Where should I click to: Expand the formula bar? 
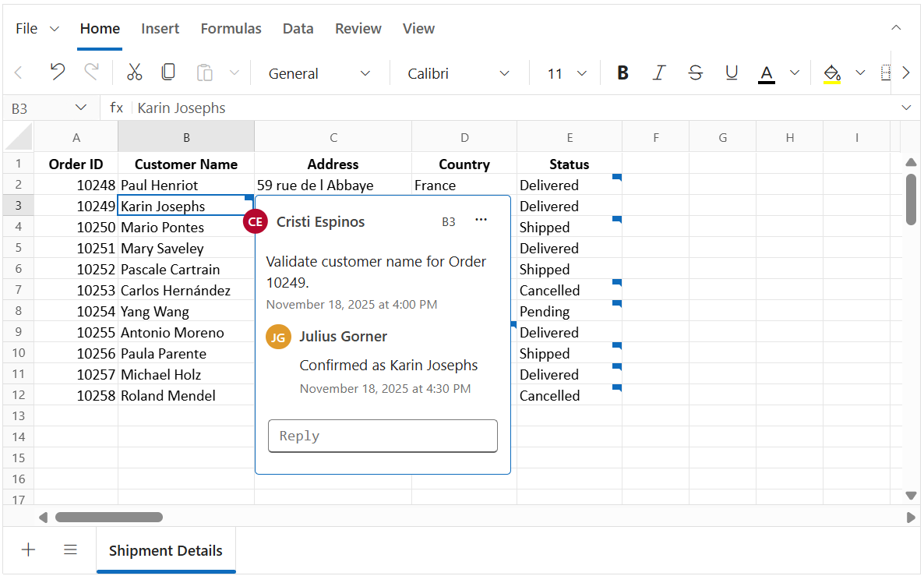click(x=906, y=108)
